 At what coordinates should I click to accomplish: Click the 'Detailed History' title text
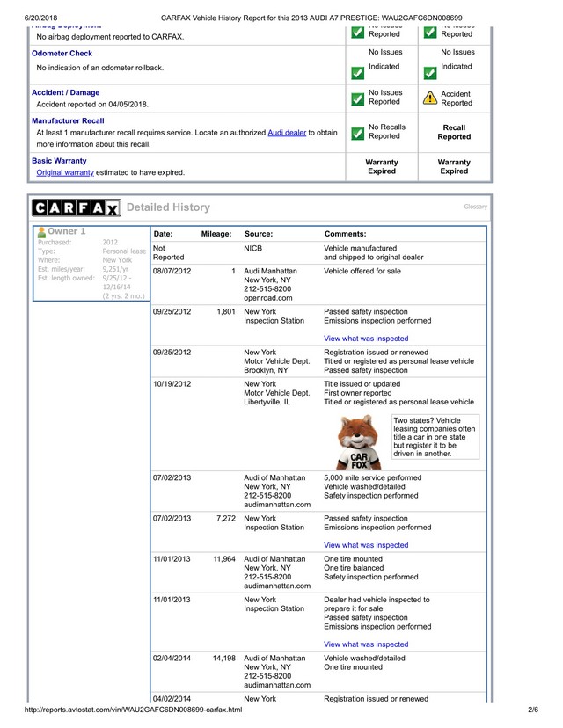[x=168, y=207]
